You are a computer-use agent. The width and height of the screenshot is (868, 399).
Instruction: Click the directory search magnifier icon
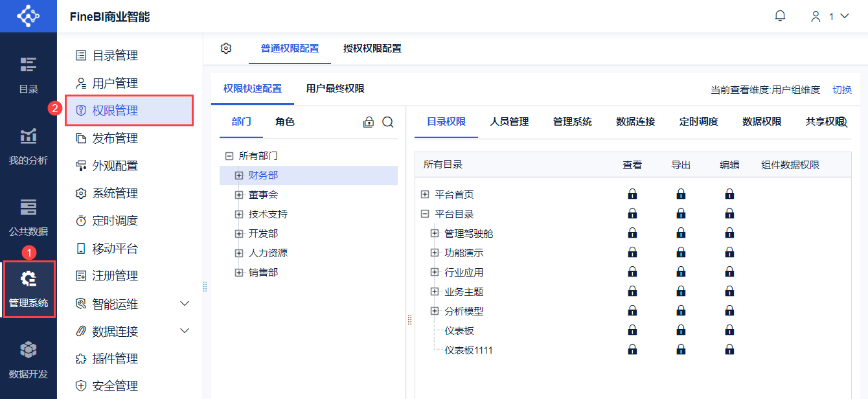tap(842, 122)
